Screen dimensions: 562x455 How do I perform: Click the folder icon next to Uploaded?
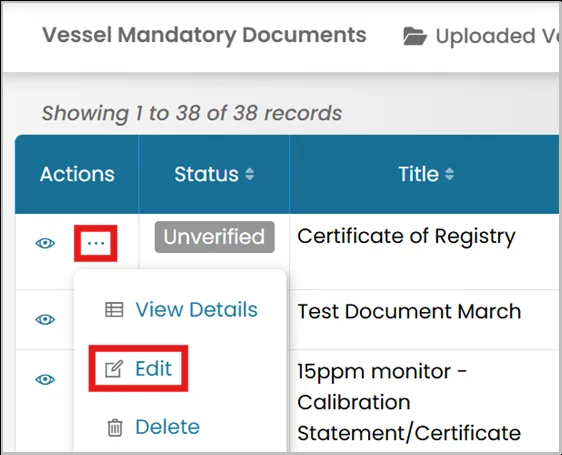click(415, 37)
